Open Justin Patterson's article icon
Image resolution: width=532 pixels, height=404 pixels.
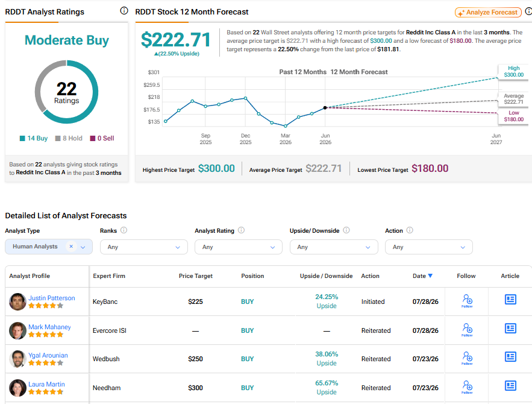(510, 300)
